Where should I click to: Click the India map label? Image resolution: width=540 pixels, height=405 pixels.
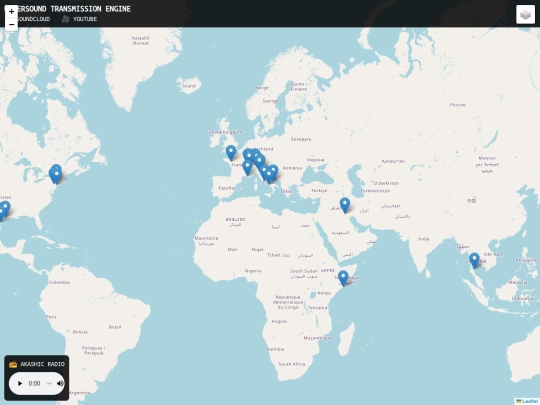point(424,239)
